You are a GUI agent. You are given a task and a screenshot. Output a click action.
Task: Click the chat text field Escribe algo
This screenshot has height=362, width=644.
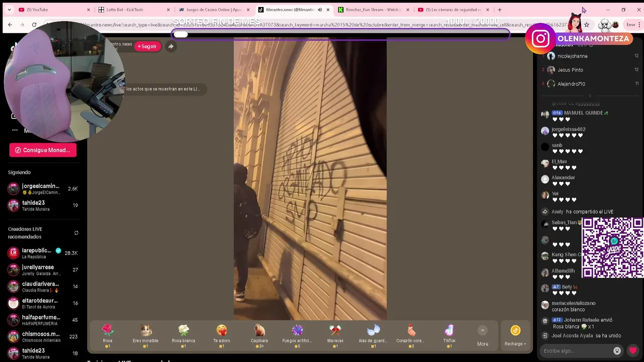577,351
